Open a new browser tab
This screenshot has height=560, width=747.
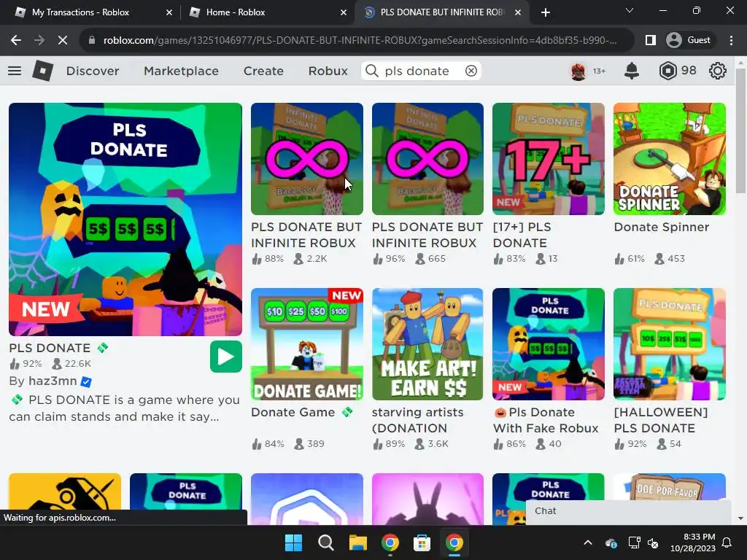tap(546, 12)
